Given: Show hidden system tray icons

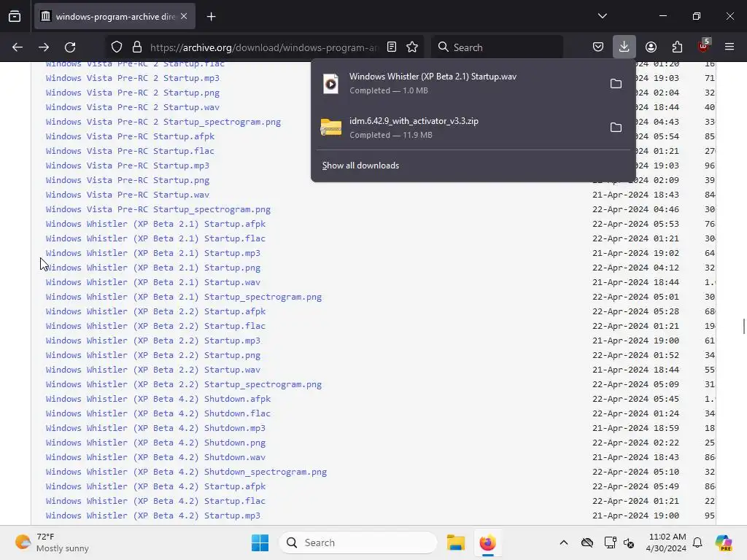Looking at the screenshot, I should (x=564, y=542).
